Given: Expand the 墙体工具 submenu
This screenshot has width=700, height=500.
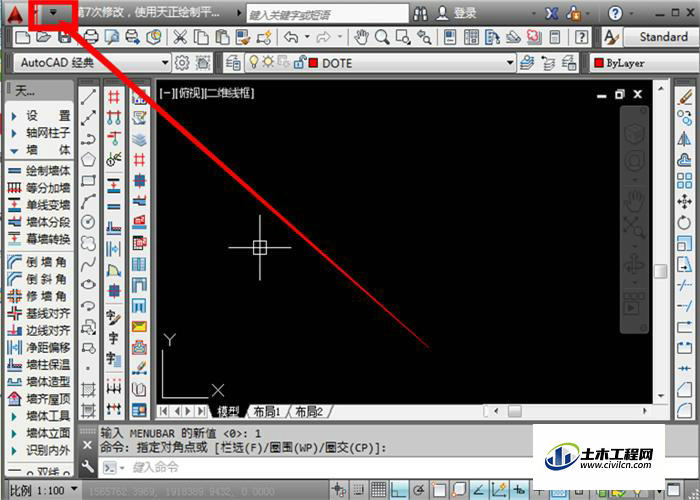Looking at the screenshot, I should click(40, 416).
